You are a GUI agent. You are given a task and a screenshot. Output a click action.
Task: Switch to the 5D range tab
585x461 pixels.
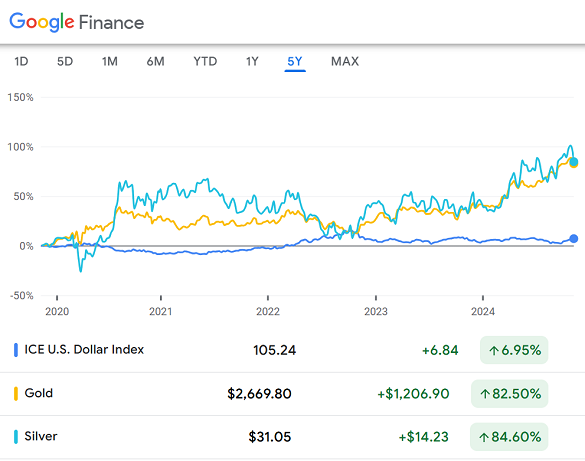65,61
